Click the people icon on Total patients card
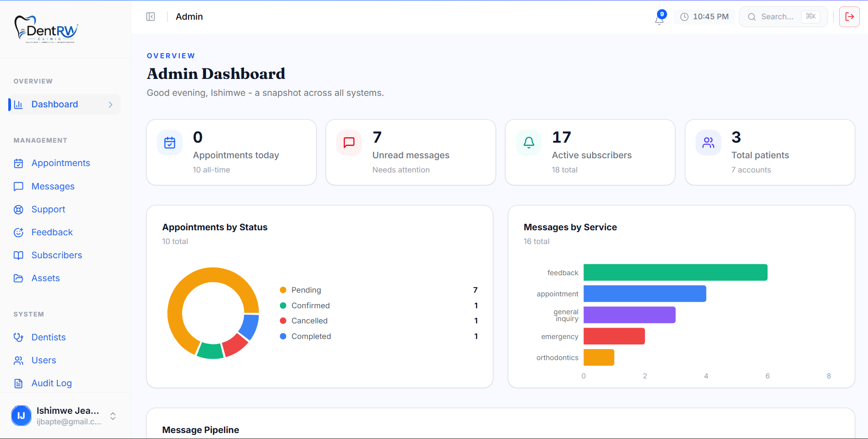 pos(708,143)
